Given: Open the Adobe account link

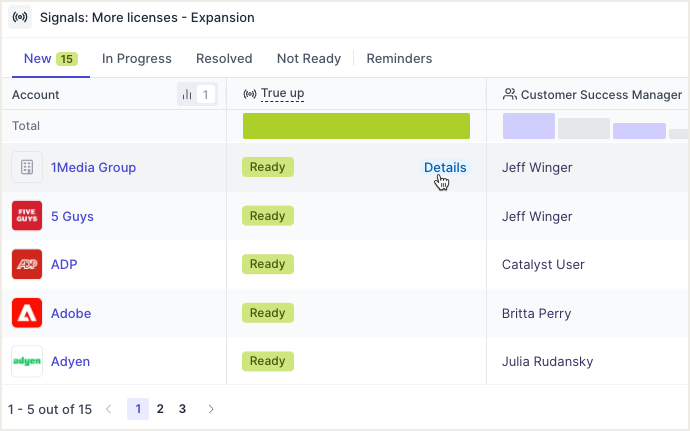Looking at the screenshot, I should pos(71,313).
